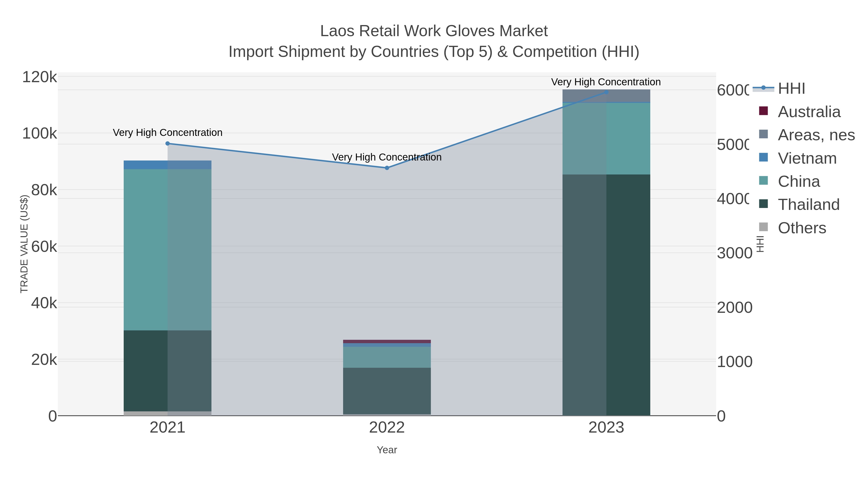Click the China segment of 2021 bar

coord(168,250)
